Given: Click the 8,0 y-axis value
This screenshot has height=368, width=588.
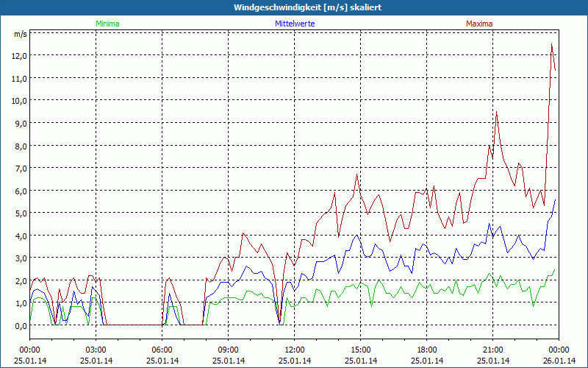Looking at the screenshot, I should click(x=21, y=146).
